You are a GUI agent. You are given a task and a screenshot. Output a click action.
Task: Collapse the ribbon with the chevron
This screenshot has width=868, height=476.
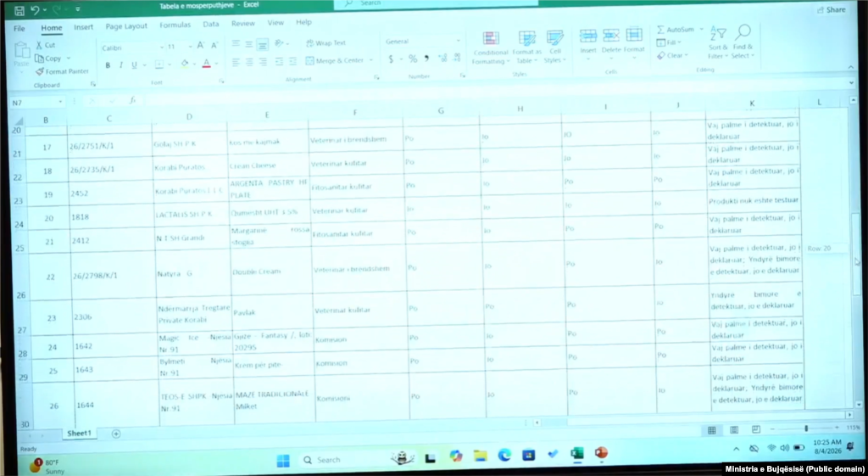[x=851, y=67]
